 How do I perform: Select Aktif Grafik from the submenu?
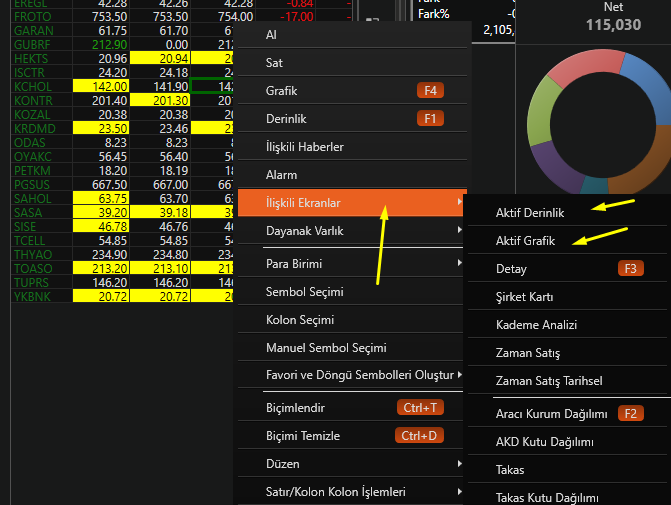(x=525, y=241)
